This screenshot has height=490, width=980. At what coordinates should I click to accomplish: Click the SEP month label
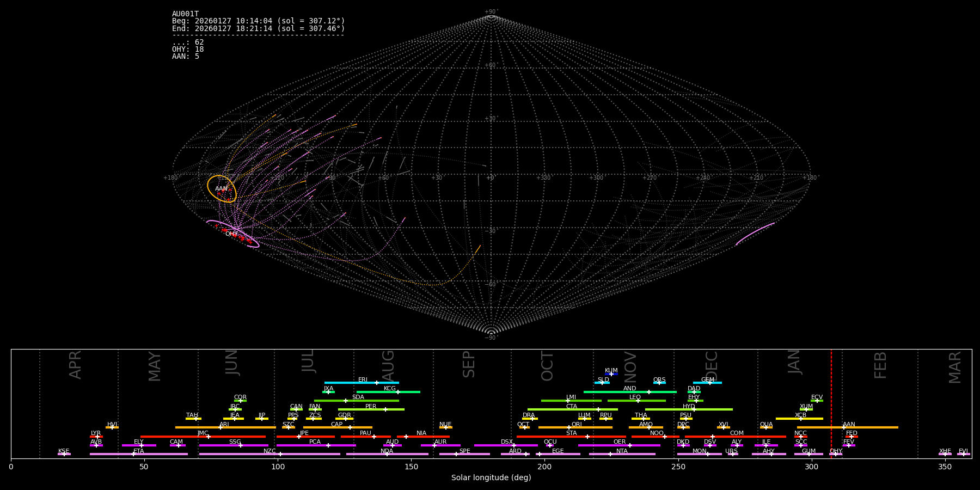pos(469,364)
